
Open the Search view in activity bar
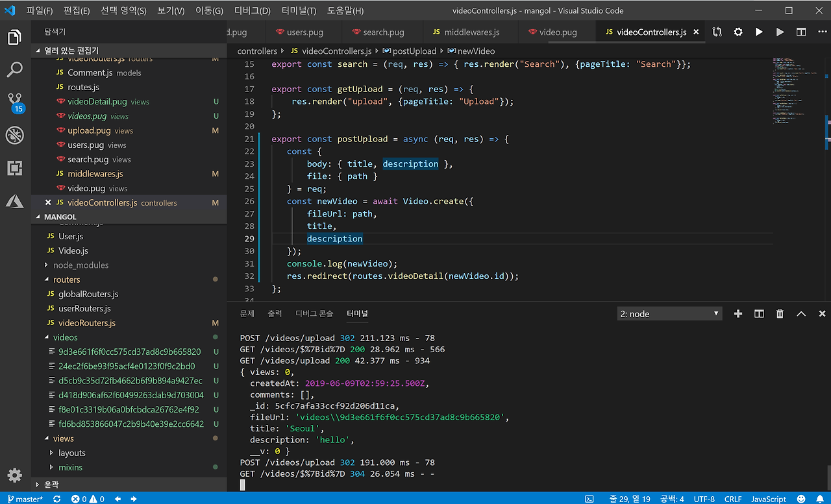tap(15, 69)
